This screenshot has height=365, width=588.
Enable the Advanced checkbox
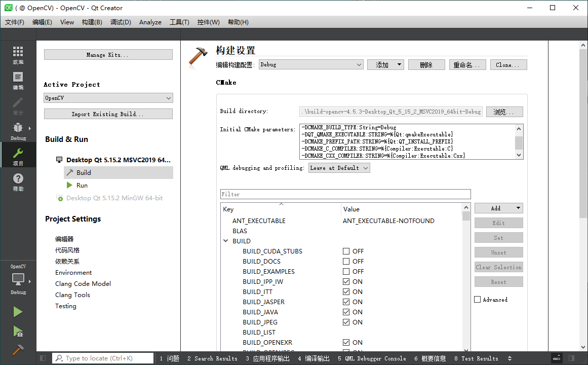pyautogui.click(x=478, y=299)
